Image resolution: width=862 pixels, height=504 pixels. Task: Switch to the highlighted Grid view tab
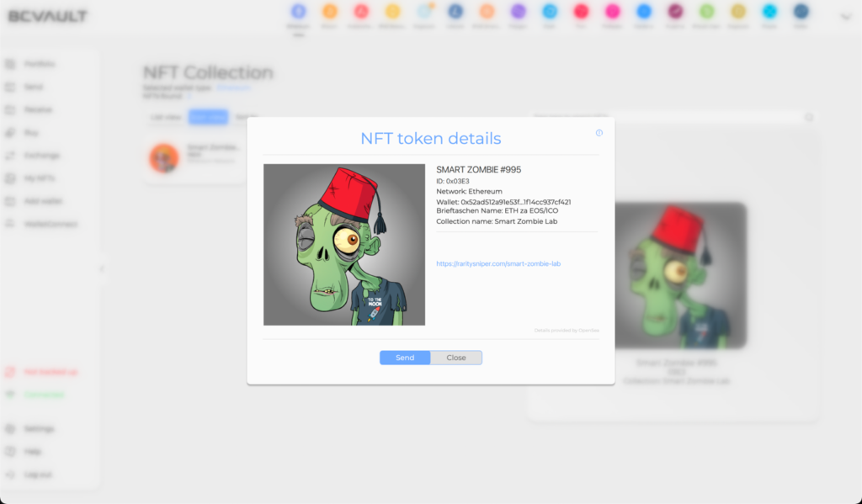(208, 117)
